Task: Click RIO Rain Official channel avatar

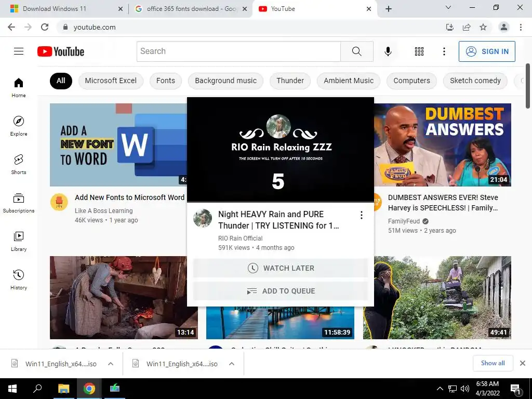Action: (203, 218)
